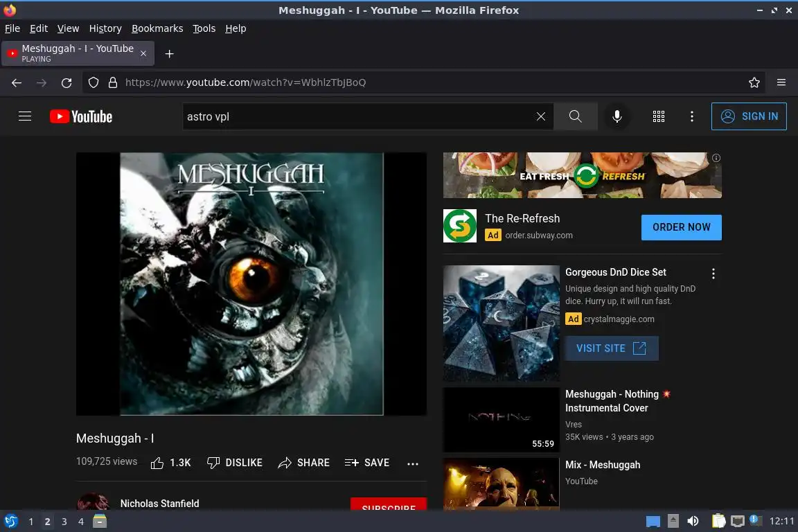Open Meshuggah - Nothing Instrumental Cover title
Viewport: 798px width, 532px height.
pos(618,400)
